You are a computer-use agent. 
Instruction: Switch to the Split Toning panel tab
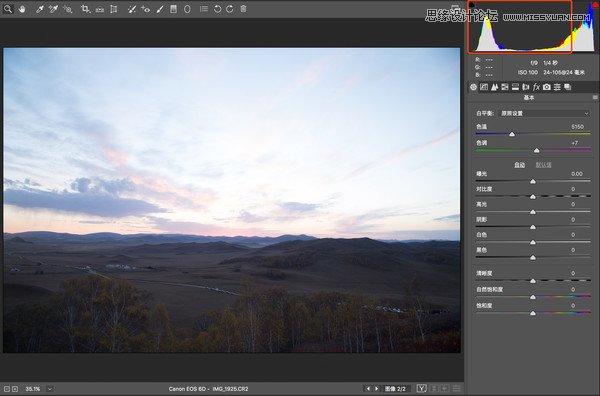[x=515, y=87]
